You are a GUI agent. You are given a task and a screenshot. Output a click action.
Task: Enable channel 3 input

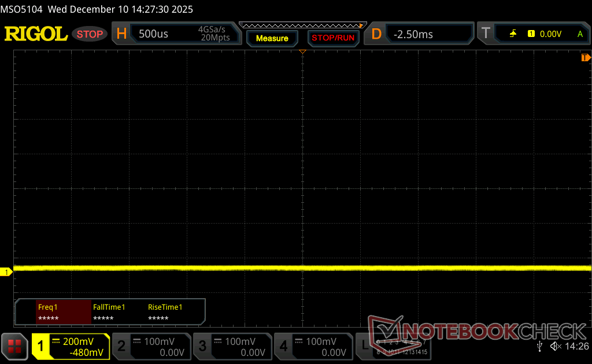pos(232,346)
